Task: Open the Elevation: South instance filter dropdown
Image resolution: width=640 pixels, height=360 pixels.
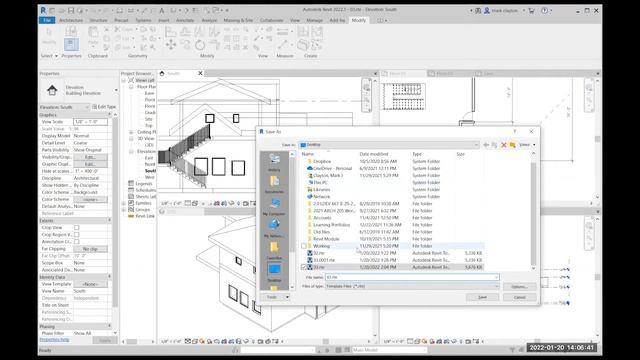Action: (87, 107)
